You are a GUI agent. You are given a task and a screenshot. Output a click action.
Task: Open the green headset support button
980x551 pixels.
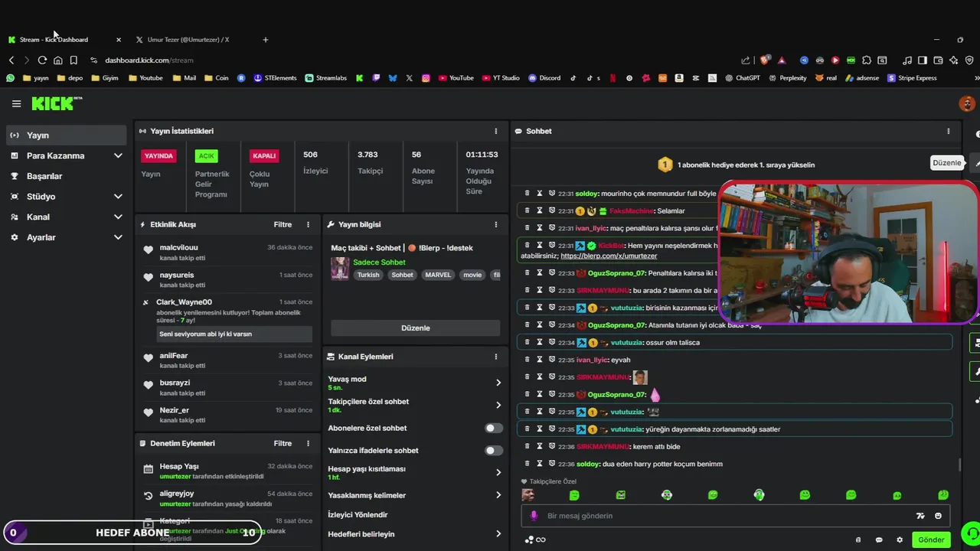tap(971, 533)
